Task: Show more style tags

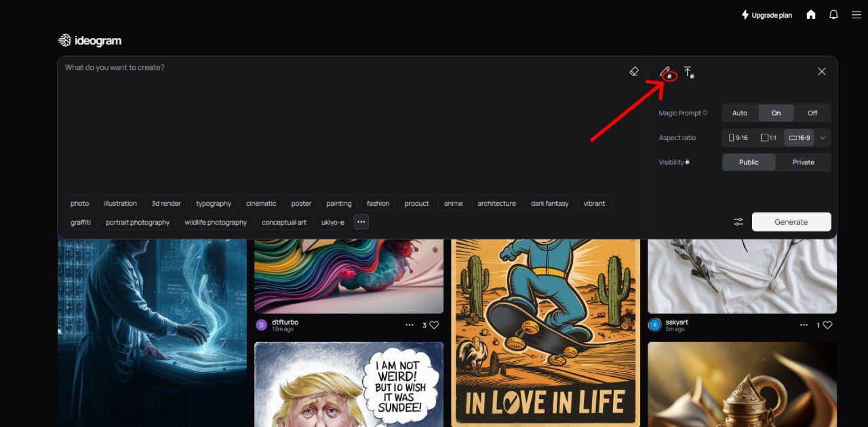Action: point(361,222)
